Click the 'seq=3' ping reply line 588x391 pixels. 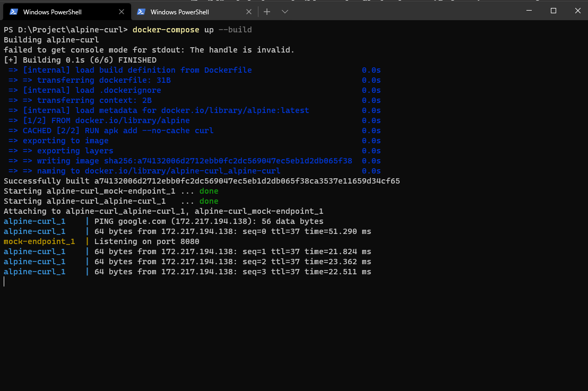tap(187, 272)
